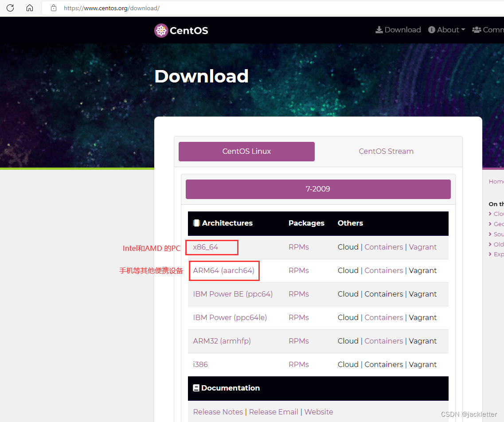The image size is (504, 422).
Task: Select the CentOS Linux tab
Action: [x=246, y=152]
